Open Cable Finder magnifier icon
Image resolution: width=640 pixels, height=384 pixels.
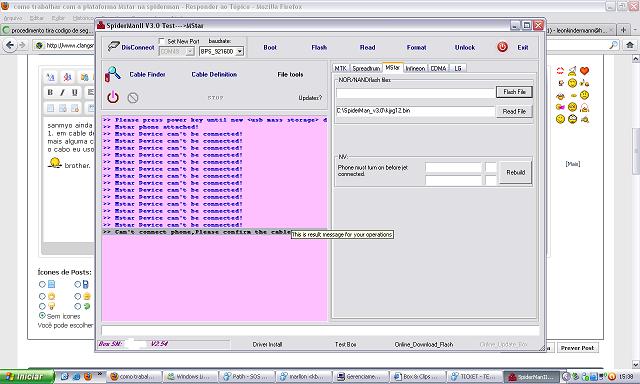[x=113, y=74]
